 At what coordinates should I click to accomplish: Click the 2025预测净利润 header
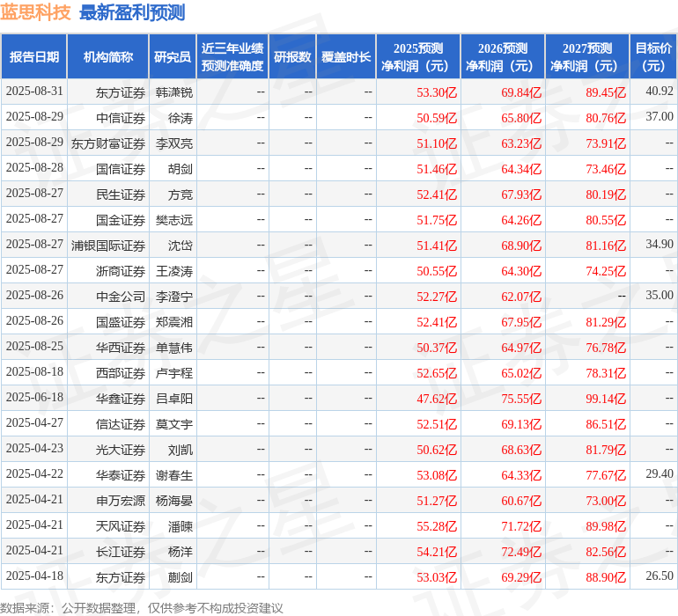(418, 56)
